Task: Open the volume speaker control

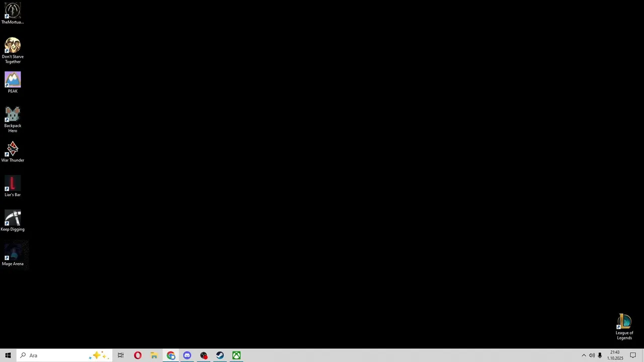Action: (592, 355)
